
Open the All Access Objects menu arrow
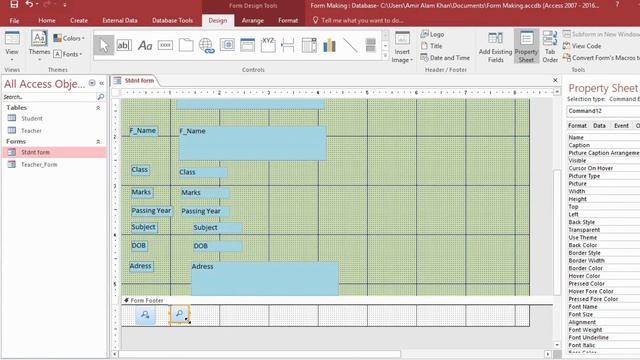pos(92,83)
